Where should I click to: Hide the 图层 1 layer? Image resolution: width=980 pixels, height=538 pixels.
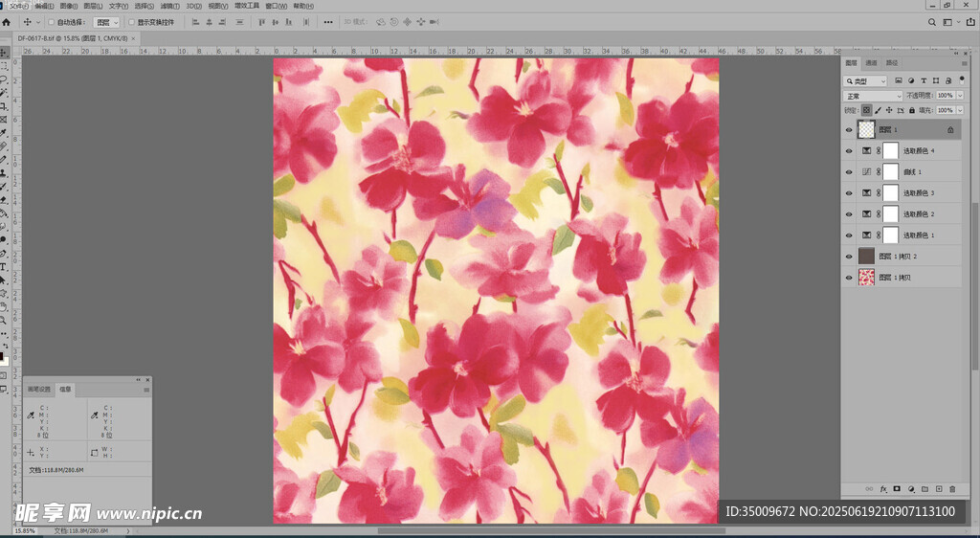(849, 130)
